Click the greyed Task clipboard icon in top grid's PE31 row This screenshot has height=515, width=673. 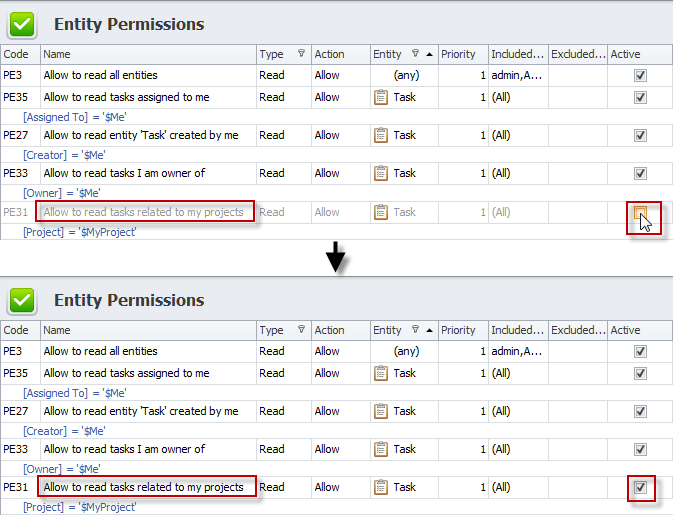(x=381, y=212)
